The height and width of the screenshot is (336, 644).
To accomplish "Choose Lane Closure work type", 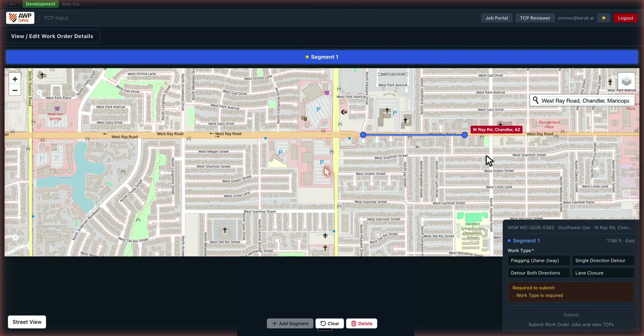I will point(603,273).
